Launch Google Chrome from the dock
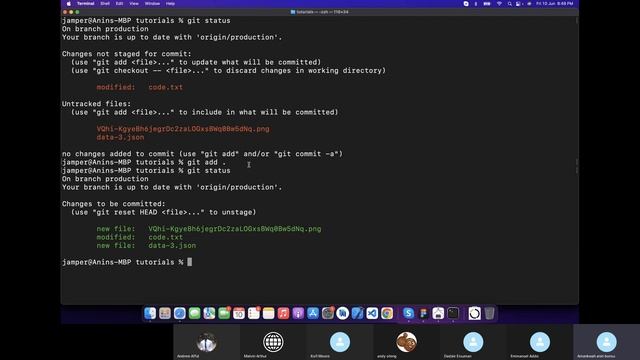This screenshot has height=360, width=640. pyautogui.click(x=387, y=313)
